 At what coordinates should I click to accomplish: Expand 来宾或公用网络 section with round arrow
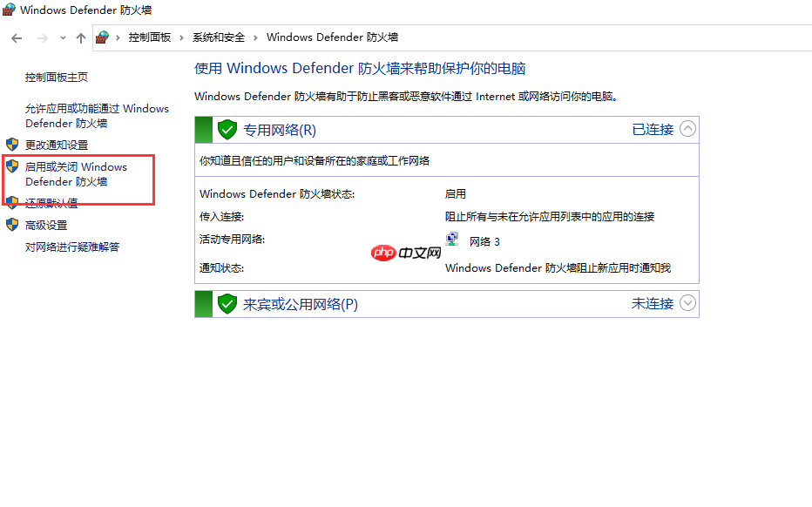(x=687, y=302)
